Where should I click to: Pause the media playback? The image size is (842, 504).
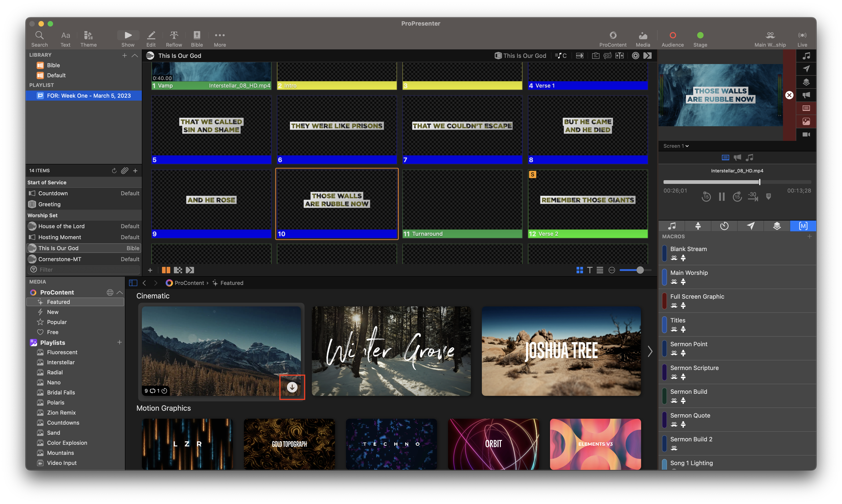coord(722,197)
